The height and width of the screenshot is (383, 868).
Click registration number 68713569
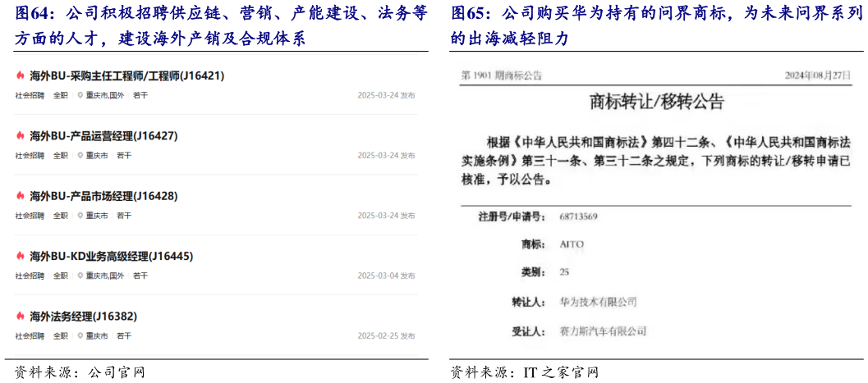pyautogui.click(x=578, y=216)
